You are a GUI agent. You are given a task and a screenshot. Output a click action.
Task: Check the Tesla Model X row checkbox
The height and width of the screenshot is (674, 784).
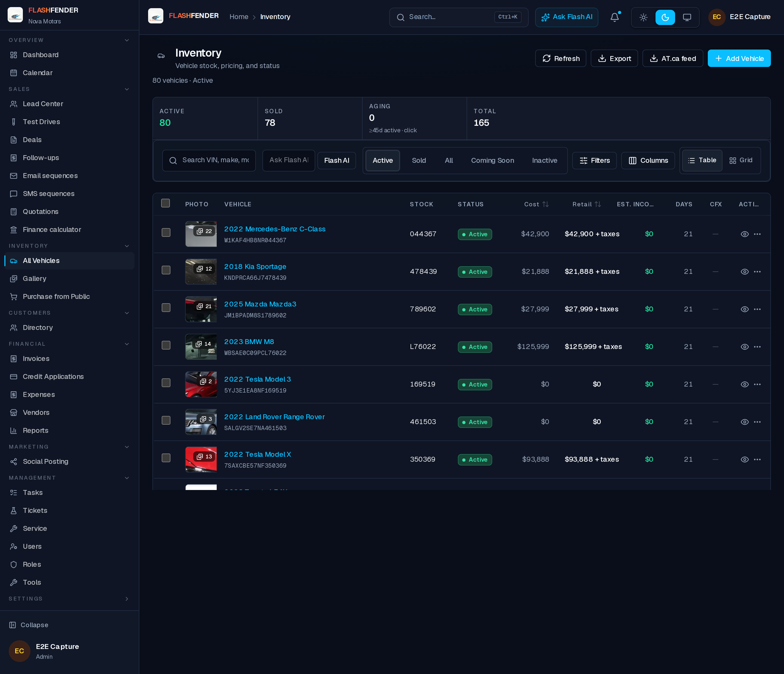[166, 458]
